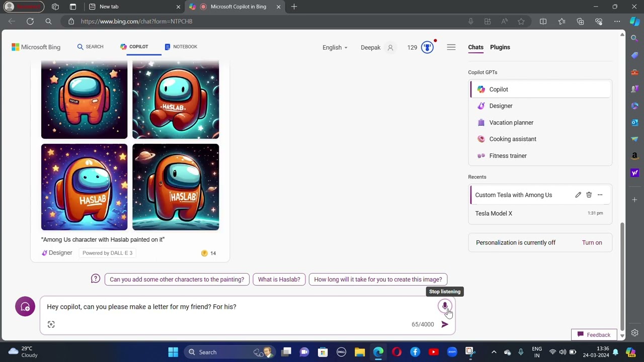
Task: Switch to the Chats panel tab
Action: coord(475,47)
